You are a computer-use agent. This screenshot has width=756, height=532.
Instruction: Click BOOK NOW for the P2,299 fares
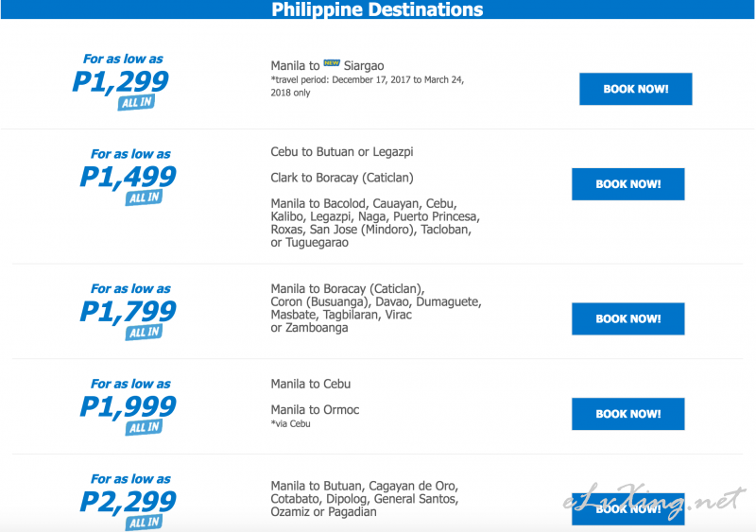tap(627, 508)
